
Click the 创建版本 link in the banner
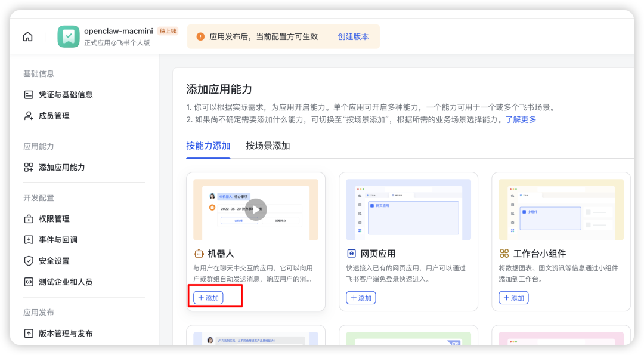click(354, 36)
